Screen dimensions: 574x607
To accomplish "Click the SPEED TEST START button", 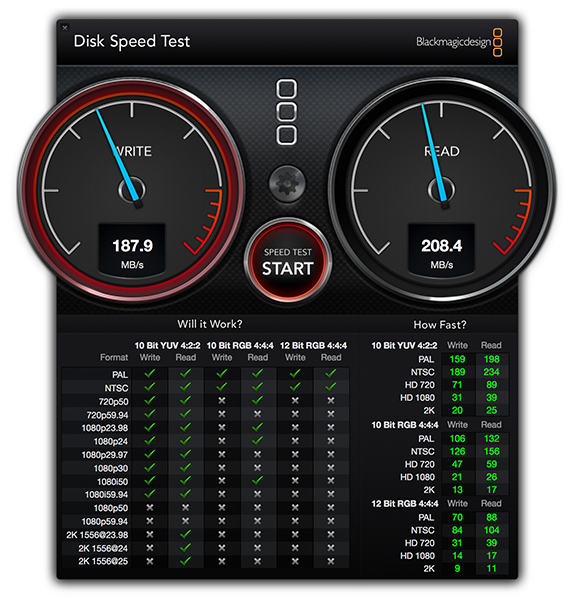I will pyautogui.click(x=287, y=262).
